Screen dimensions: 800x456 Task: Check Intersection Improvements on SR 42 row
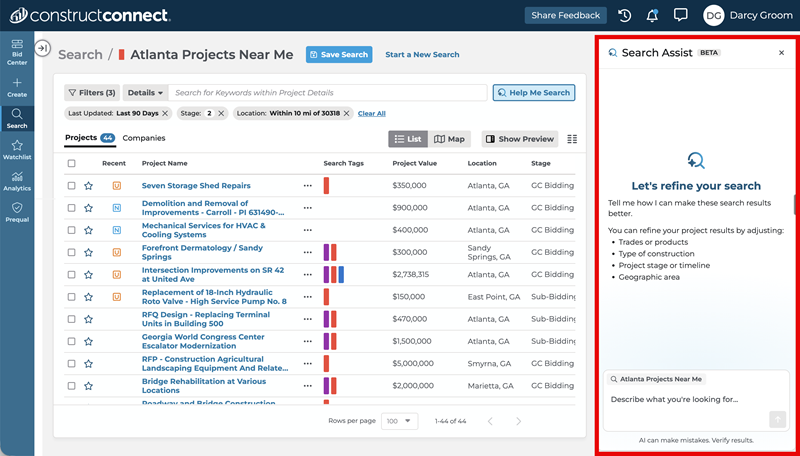(x=71, y=274)
